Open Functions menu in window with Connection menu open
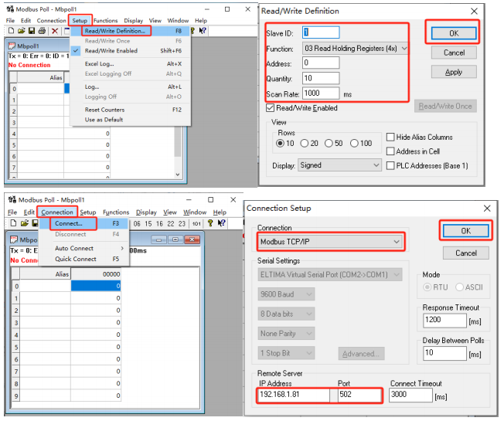This screenshot has height=421, width=504. coord(116,212)
